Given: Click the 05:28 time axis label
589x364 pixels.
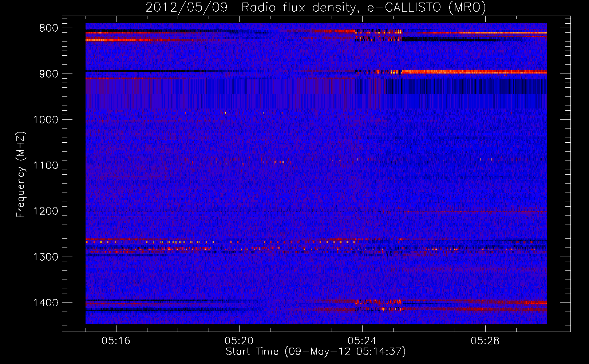Looking at the screenshot, I should coord(485,341).
